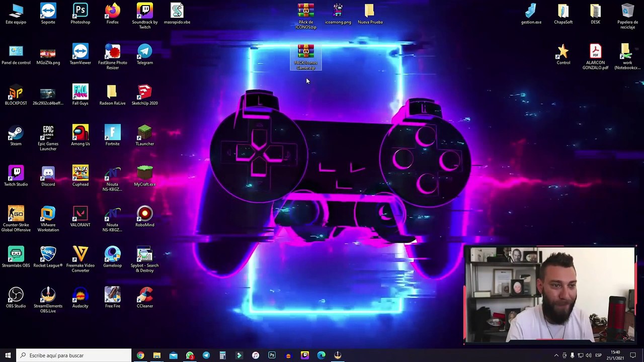644x362 pixels.
Task: Select the Steam desktop icon
Action: 16,136
